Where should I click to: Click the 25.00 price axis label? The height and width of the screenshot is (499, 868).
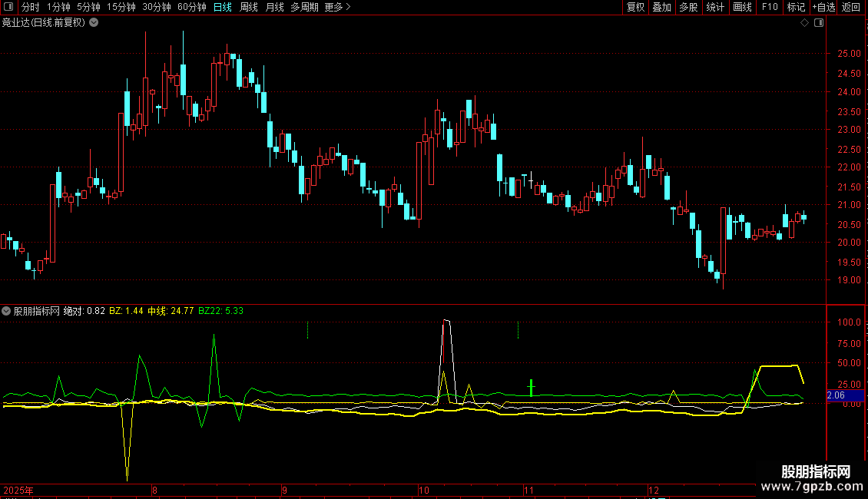tap(849, 54)
